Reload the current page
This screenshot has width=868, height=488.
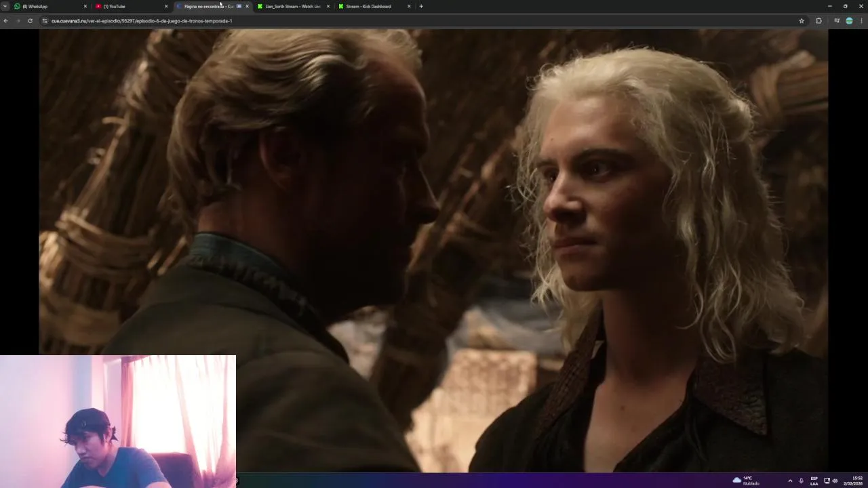click(x=30, y=21)
